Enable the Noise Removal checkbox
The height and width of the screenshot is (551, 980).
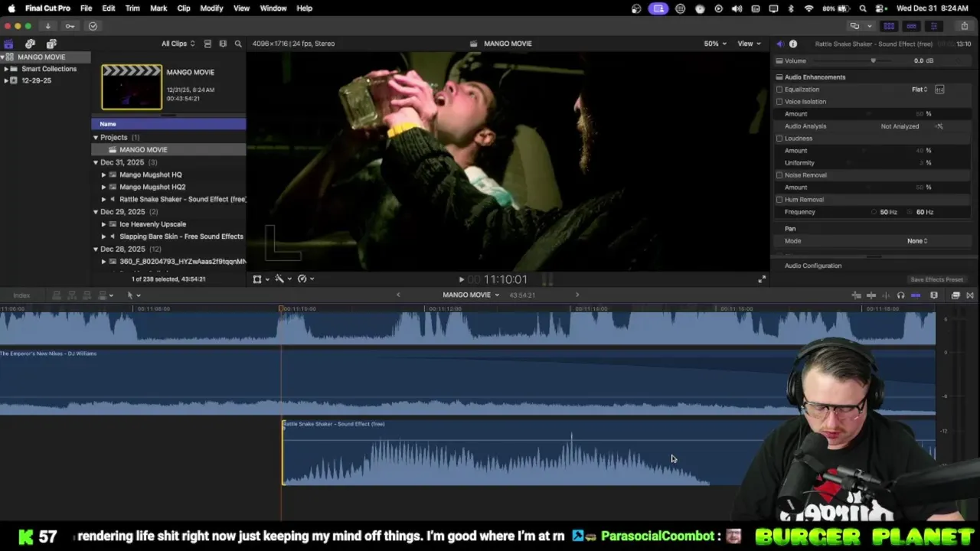[779, 175]
